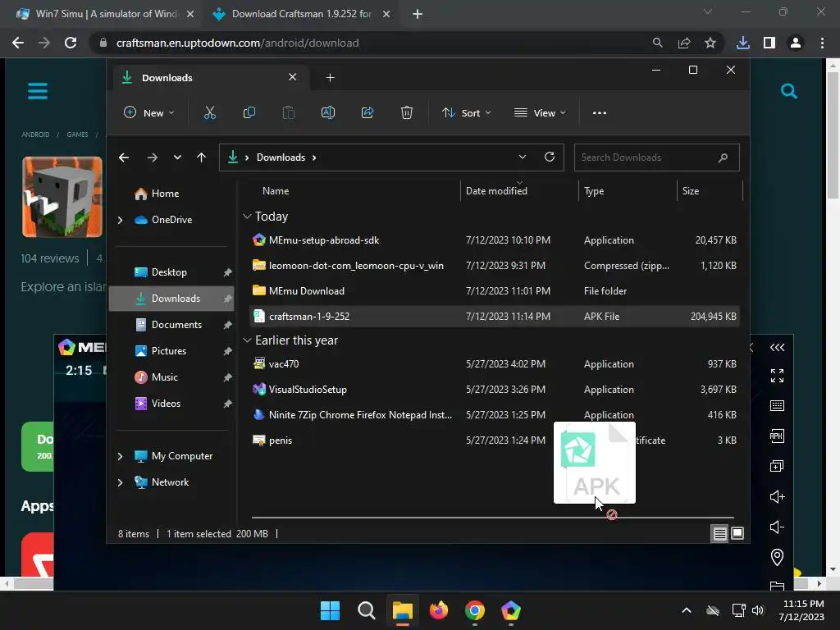The width and height of the screenshot is (840, 630).
Task: Click the Share icon in Explorer toolbar
Action: pyautogui.click(x=367, y=112)
